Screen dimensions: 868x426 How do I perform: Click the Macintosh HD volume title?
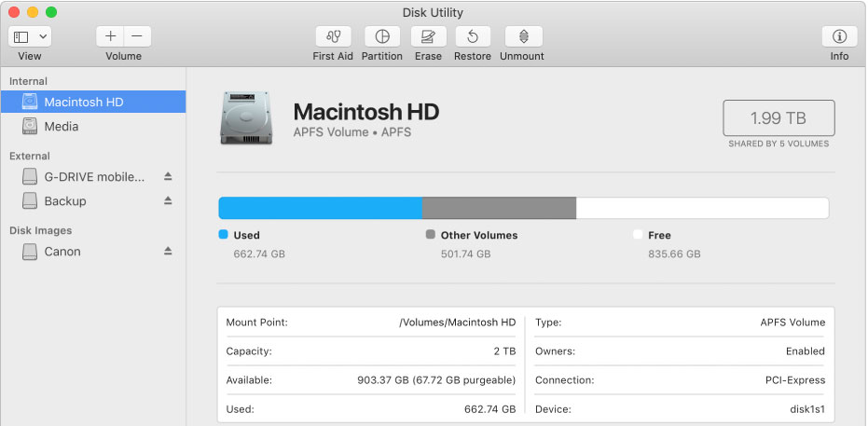[x=365, y=112]
